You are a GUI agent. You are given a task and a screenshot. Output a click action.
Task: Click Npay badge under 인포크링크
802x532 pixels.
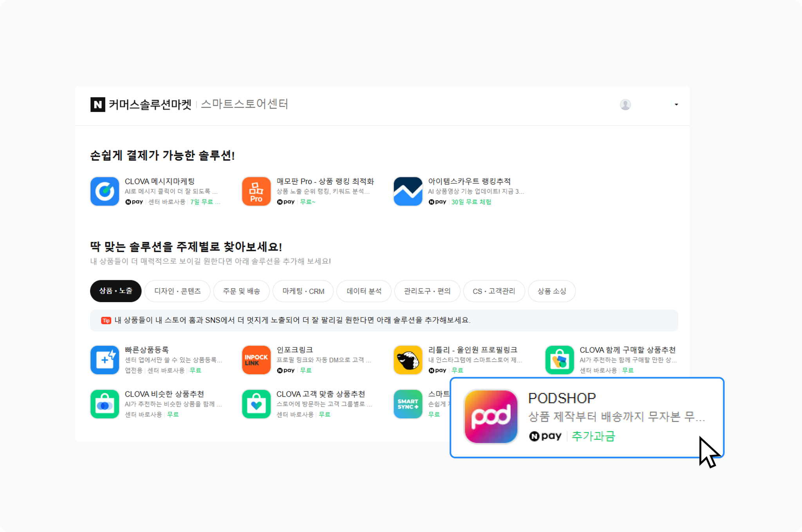[285, 370]
